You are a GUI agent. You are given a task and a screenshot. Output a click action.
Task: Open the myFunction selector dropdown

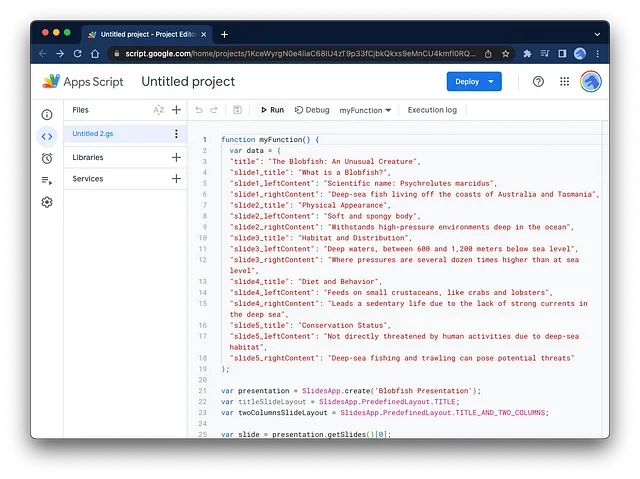(x=365, y=110)
